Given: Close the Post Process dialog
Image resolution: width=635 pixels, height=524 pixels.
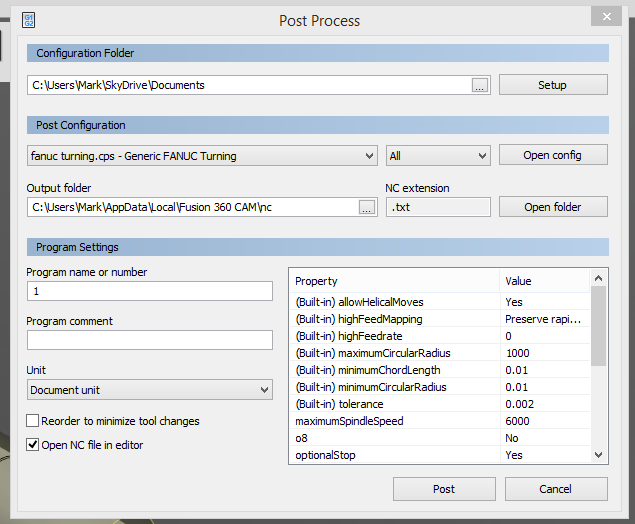Looking at the screenshot, I should 603,15.
